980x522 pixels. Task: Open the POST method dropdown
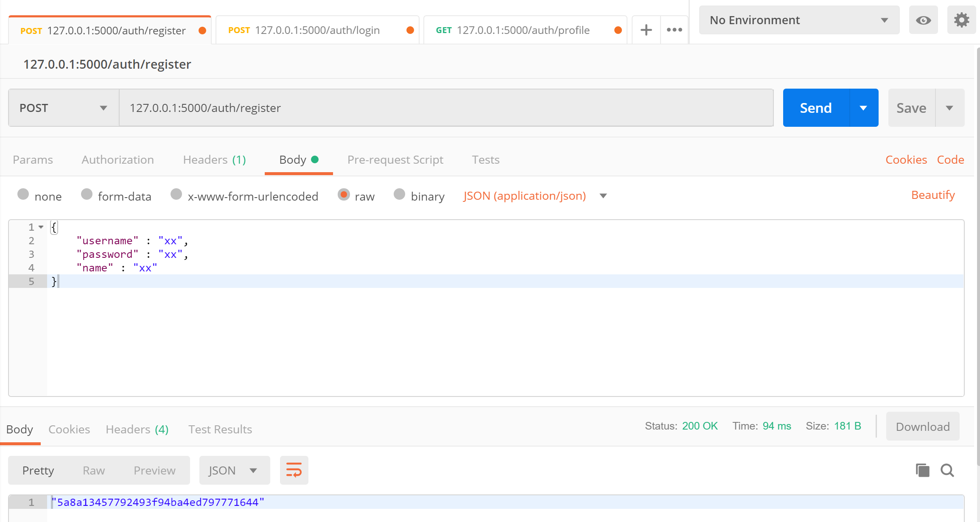(64, 108)
